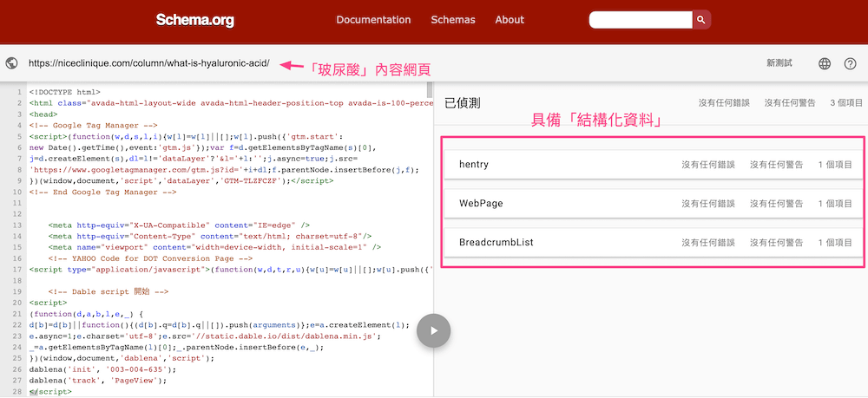Focus the site search input field

pyautogui.click(x=641, y=20)
